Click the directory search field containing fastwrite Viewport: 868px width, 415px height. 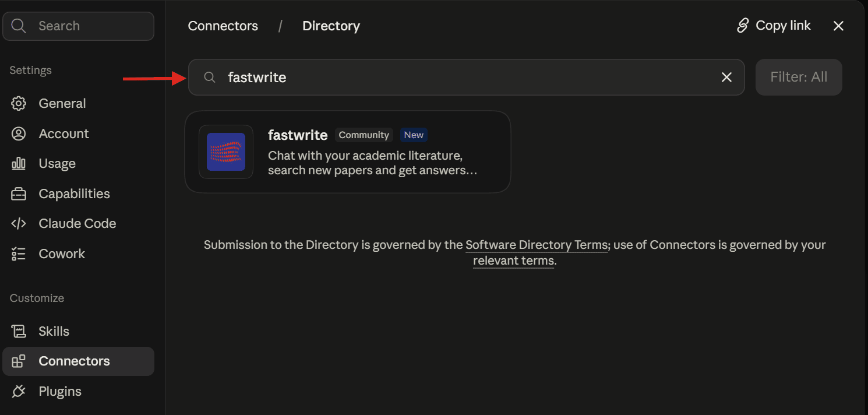(x=466, y=77)
